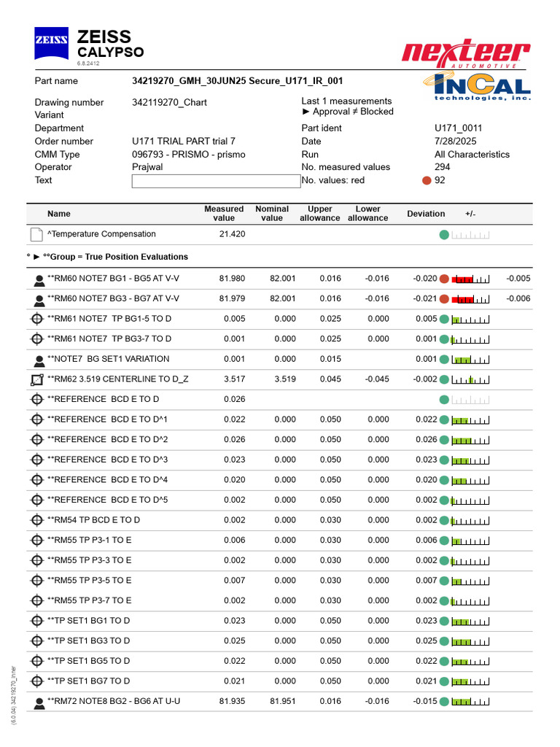Click the icon for RM72 NOTE8 BG2 - BG6 row
The height and width of the screenshot is (747, 560).
(39, 704)
